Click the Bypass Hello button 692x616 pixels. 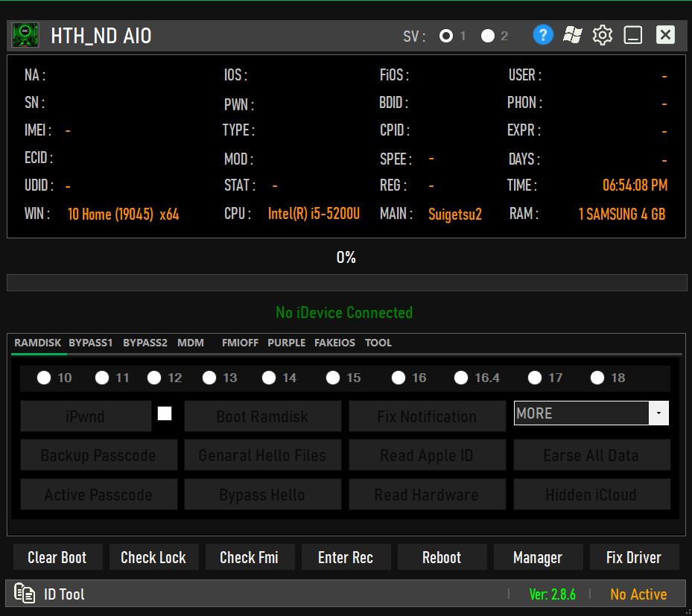(263, 495)
